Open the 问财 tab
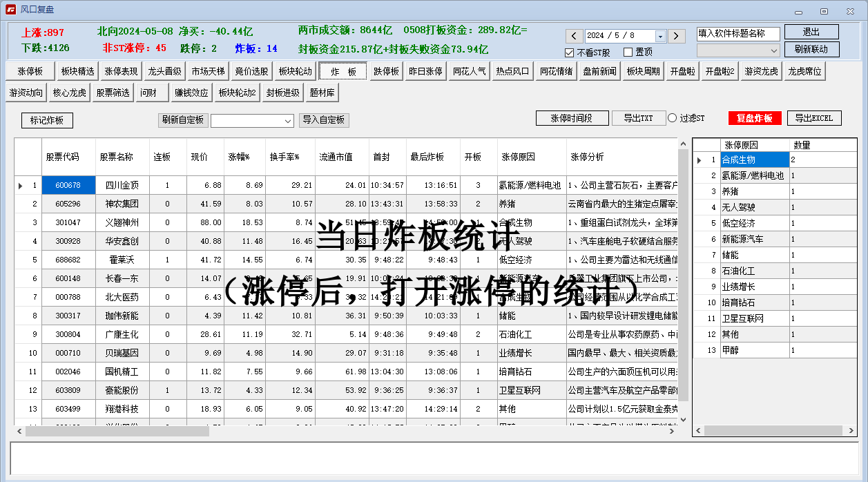 click(153, 93)
